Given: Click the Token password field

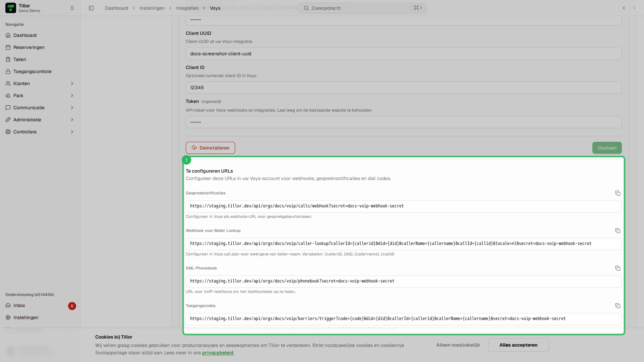Looking at the screenshot, I should pos(404,122).
